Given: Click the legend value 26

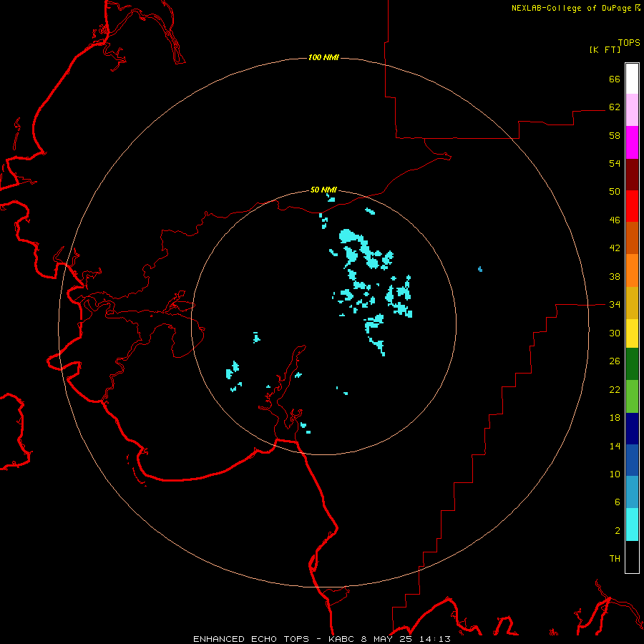Looking at the screenshot, I should point(615,361).
